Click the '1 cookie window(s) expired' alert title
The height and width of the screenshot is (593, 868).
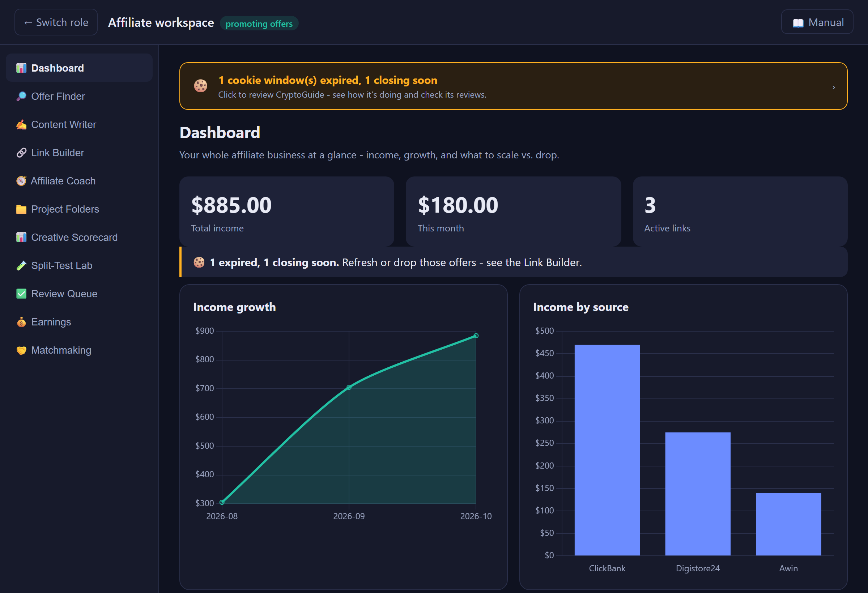328,80
